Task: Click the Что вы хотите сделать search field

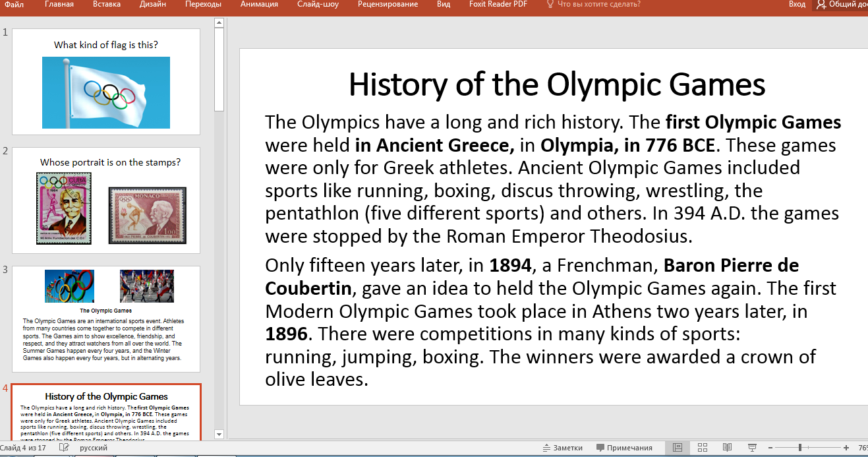Action: [x=598, y=5]
